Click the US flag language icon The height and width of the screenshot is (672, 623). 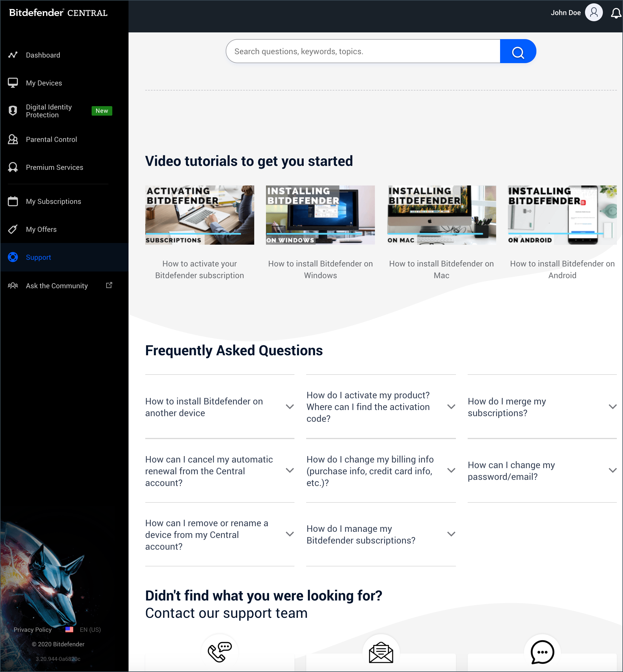(70, 629)
